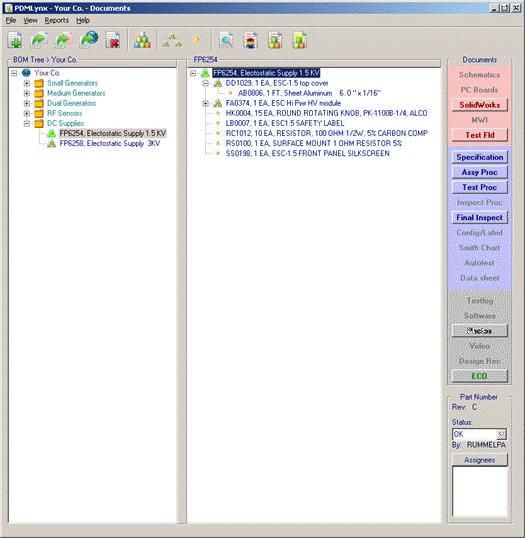Click the add document icon with green plus
Screen dimensions: 525x538
15,40
